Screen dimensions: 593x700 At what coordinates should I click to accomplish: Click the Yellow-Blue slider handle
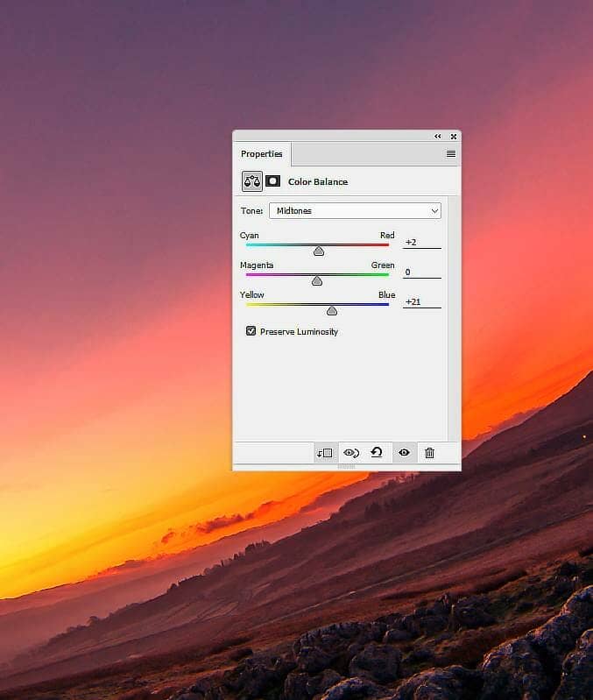point(332,310)
